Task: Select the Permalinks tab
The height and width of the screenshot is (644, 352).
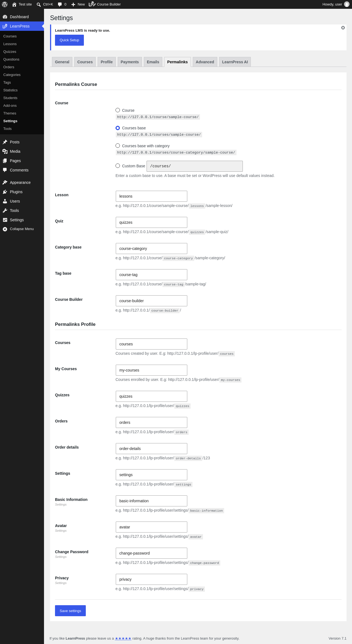Action: pyautogui.click(x=177, y=62)
